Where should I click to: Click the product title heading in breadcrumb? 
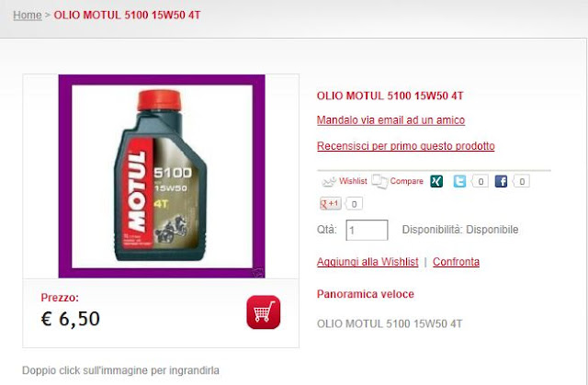click(x=127, y=15)
